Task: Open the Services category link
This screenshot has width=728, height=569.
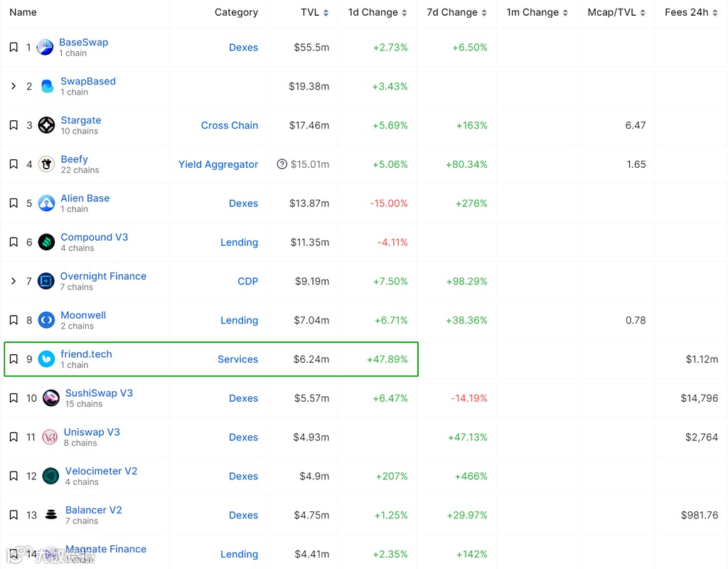Action: (237, 359)
